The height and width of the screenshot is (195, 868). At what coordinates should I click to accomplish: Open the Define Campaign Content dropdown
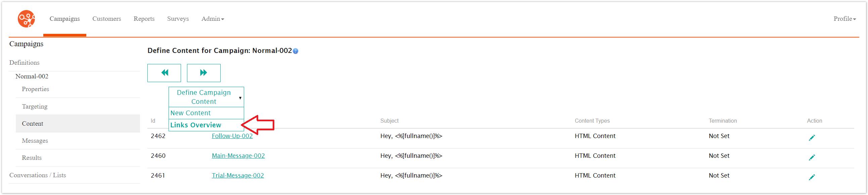tap(206, 97)
